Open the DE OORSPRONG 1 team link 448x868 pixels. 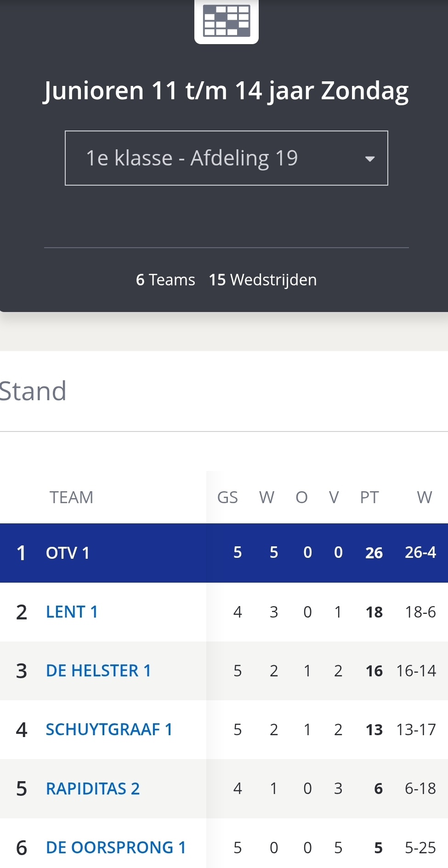tap(116, 847)
